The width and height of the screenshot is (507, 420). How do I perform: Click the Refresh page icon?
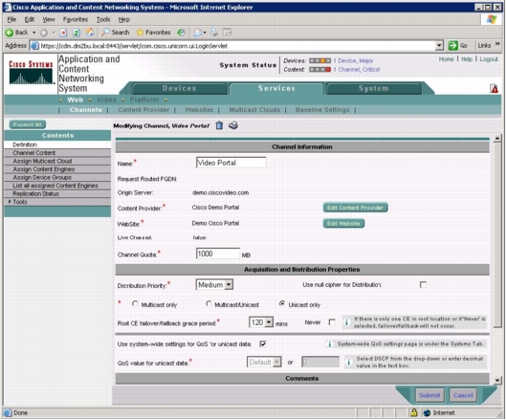(x=77, y=33)
